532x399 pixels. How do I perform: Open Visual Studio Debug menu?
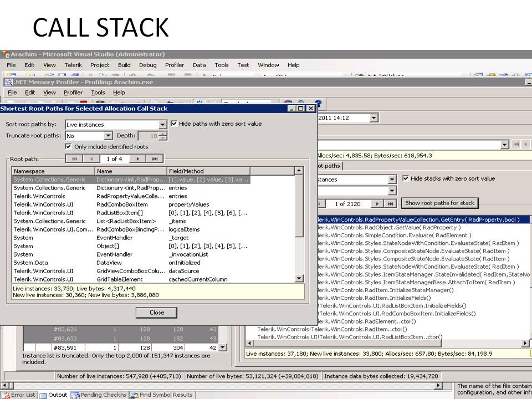tap(147, 65)
